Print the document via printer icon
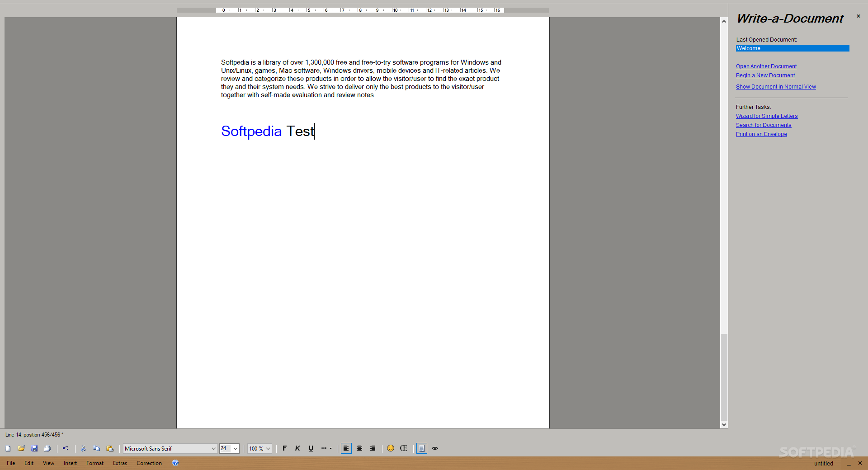Screen dimensions: 868x470 [47, 448]
